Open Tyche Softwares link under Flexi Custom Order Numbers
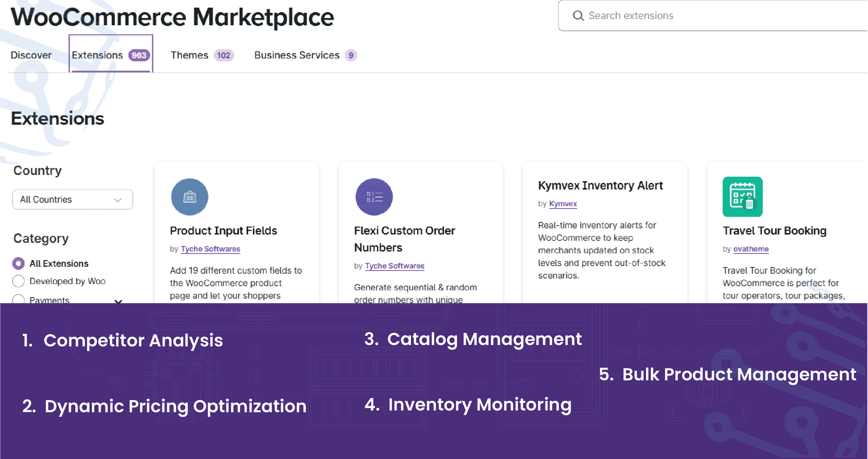 point(395,266)
